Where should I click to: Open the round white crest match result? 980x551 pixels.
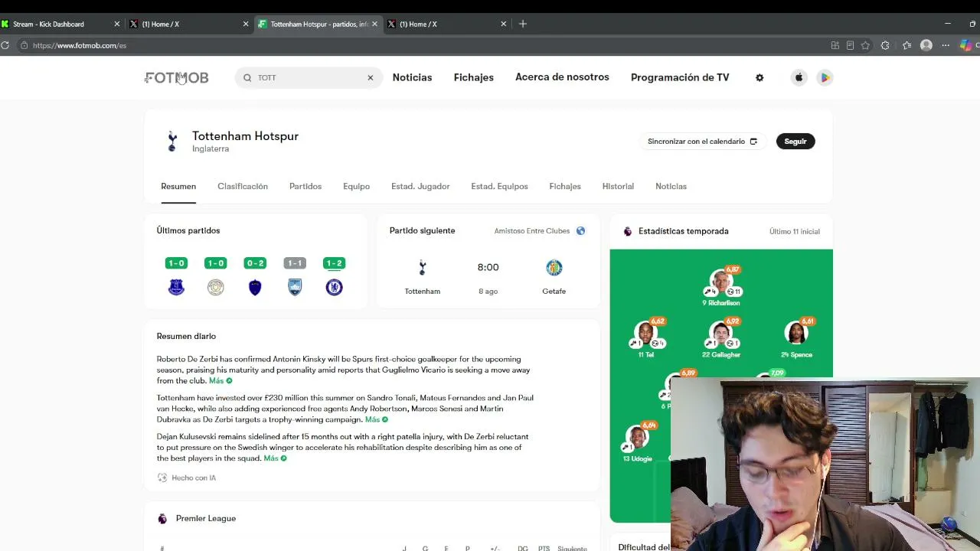click(x=216, y=288)
